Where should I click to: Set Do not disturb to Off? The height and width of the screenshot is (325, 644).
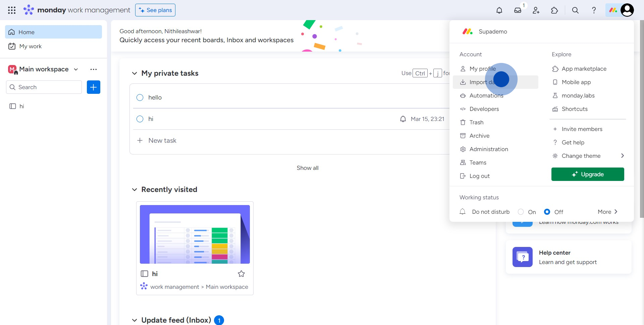547,212
